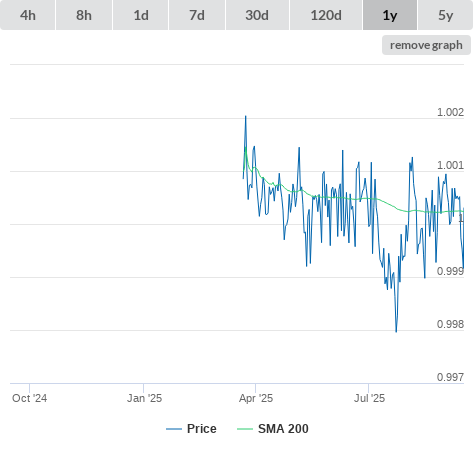
Task: Click the 1.002 y-axis label
Action: pos(450,112)
